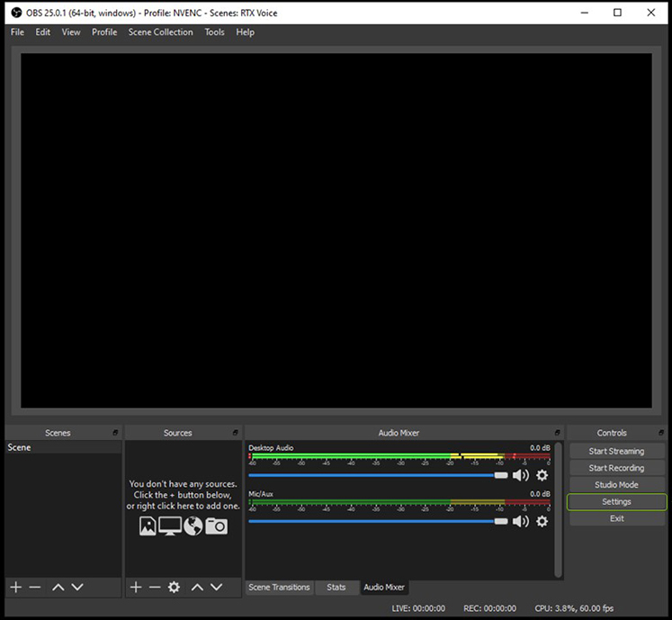Open Mic/Aux gear settings
This screenshot has height=620, width=672.
[x=542, y=521]
